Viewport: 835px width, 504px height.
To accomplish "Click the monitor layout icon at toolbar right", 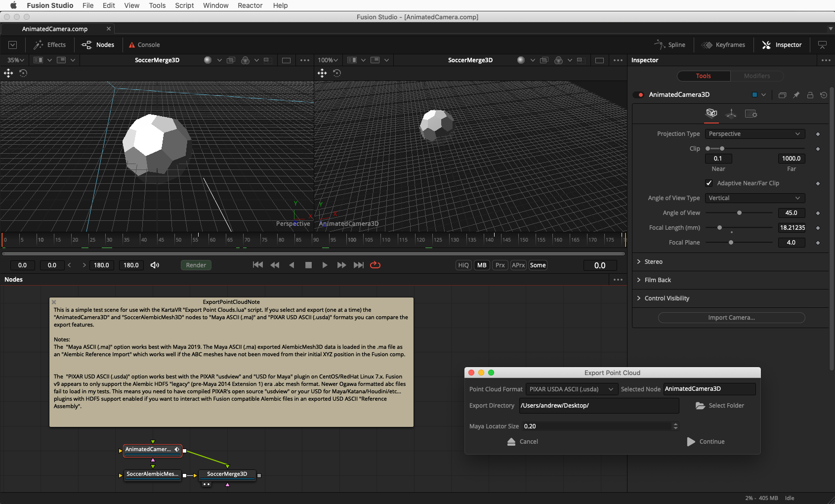I will [822, 45].
